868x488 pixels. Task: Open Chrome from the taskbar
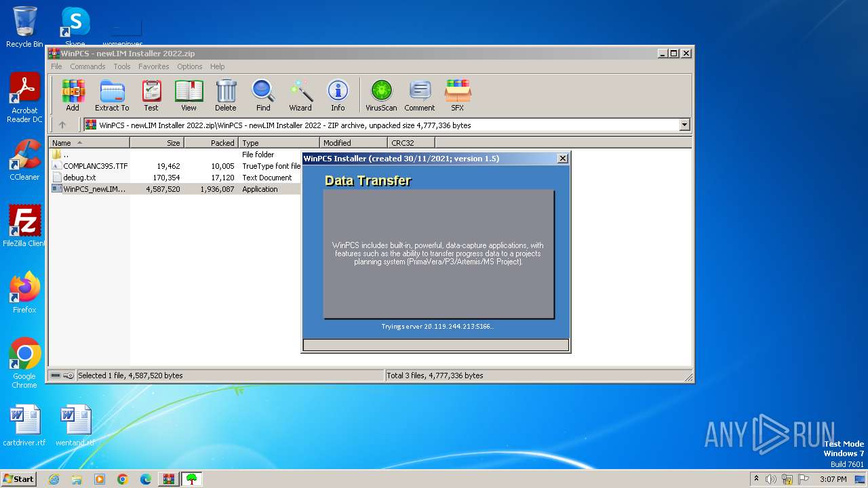(x=123, y=479)
